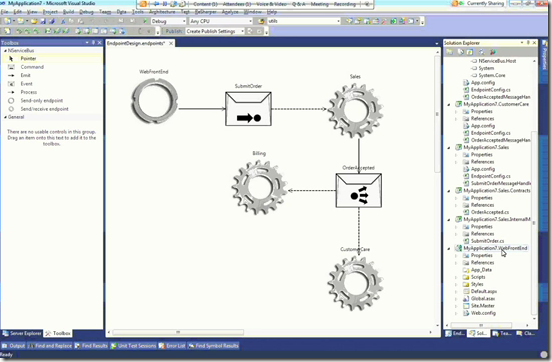The height and width of the screenshot is (362, 552).
Task: Click Recording in the meeting bar
Action: [x=345, y=4]
